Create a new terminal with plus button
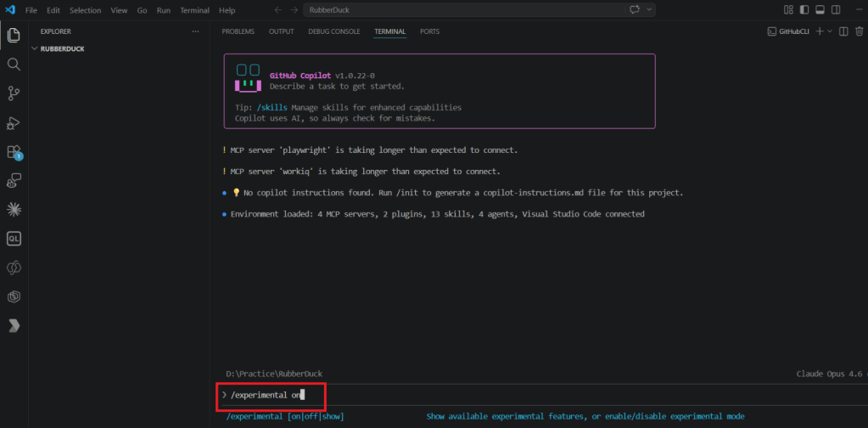868x428 pixels. 819,31
